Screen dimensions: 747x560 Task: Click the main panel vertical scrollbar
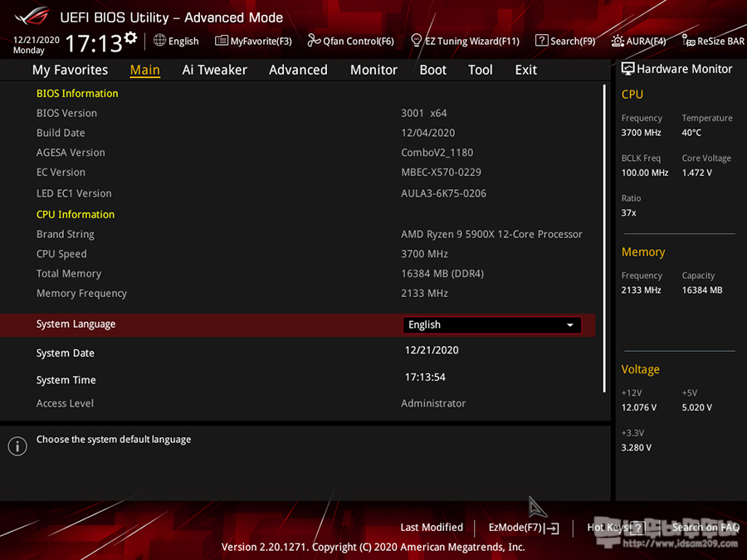604,238
